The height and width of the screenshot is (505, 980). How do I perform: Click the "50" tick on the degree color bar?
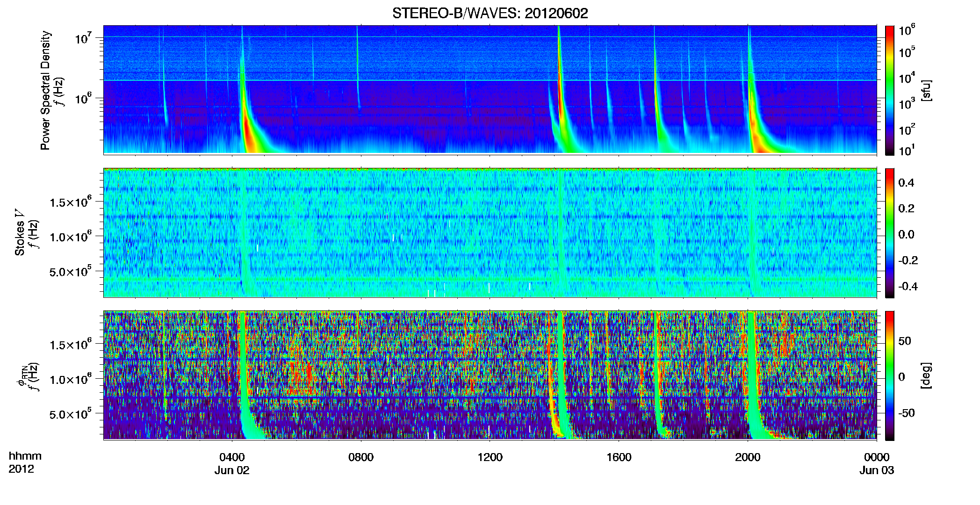[905, 341]
